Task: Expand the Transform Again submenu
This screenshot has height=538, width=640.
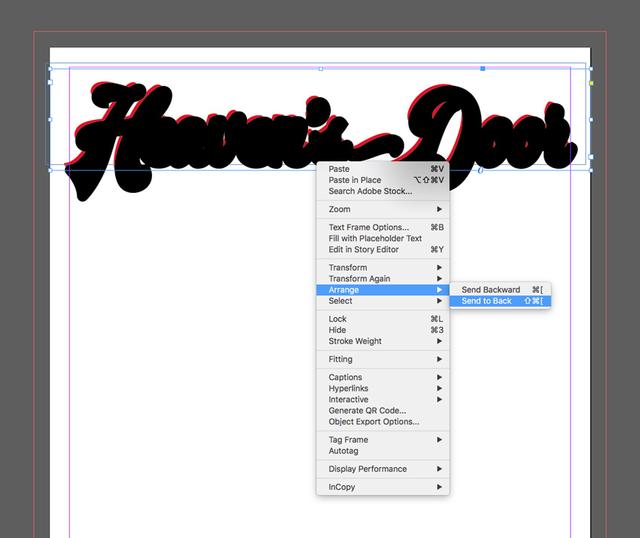Action: point(383,278)
